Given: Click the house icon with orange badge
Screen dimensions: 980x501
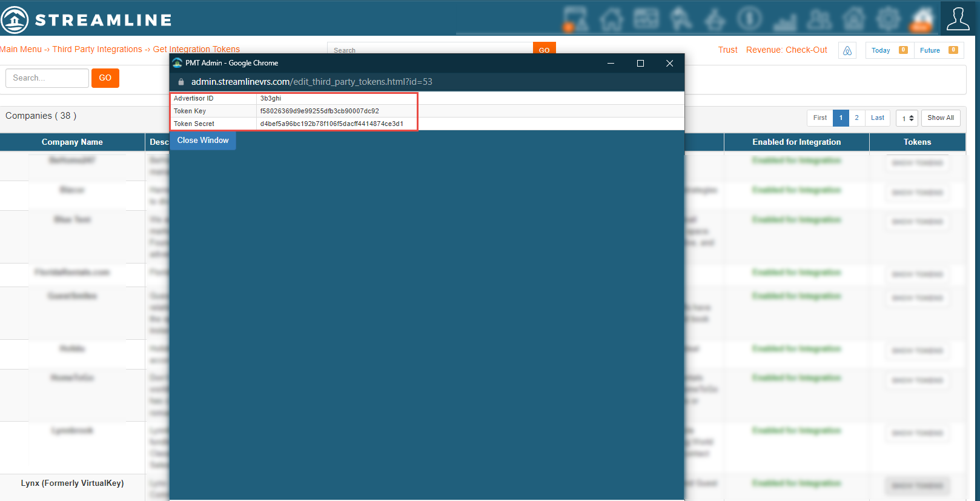Looking at the screenshot, I should (922, 19).
